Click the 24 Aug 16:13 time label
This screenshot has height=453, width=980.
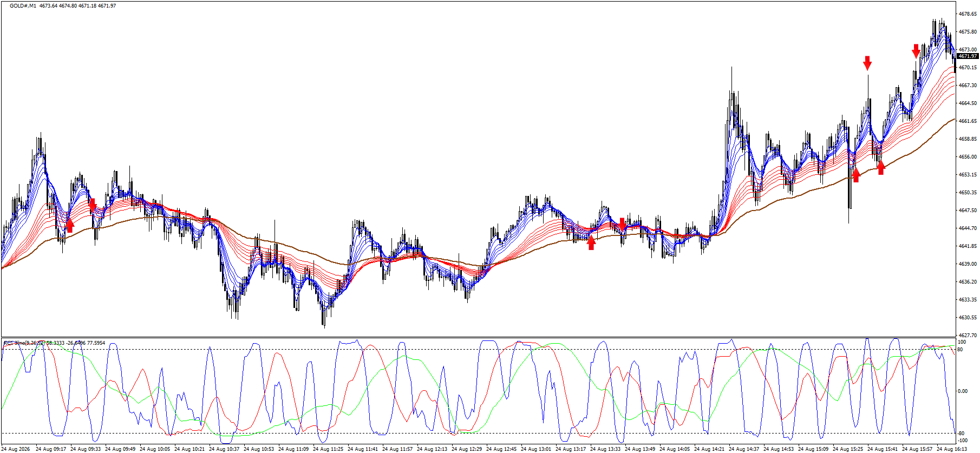click(x=952, y=449)
